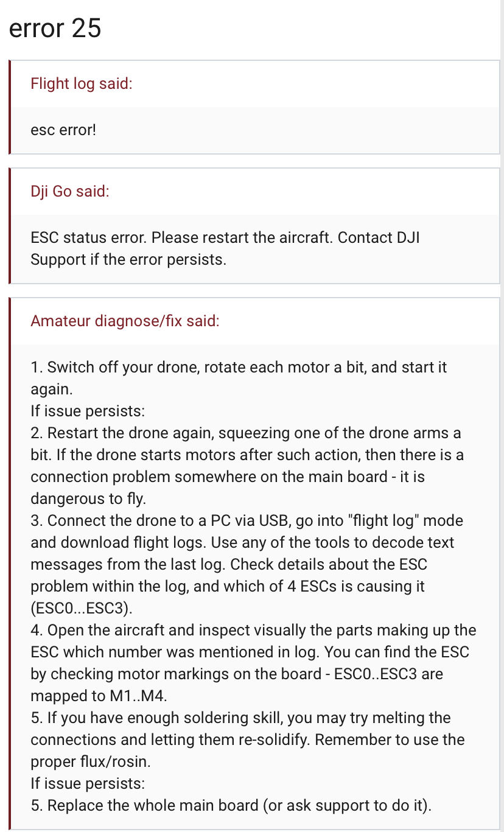Click the second 'If issue persists:' line
504x832 pixels.
click(88, 783)
